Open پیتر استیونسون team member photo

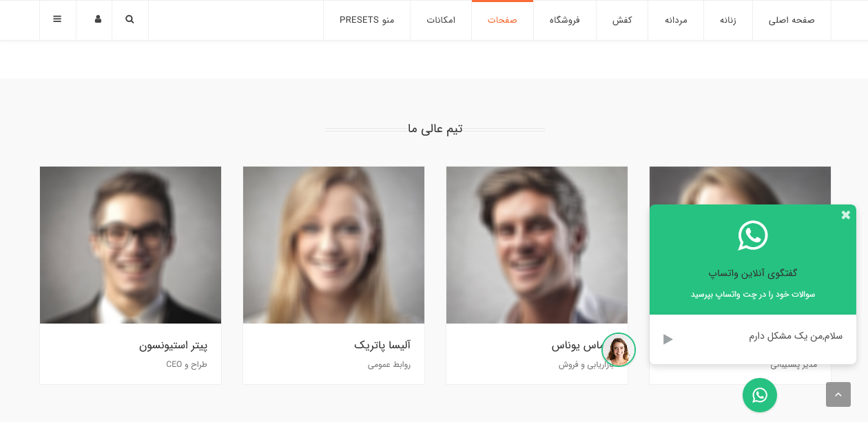(x=131, y=245)
